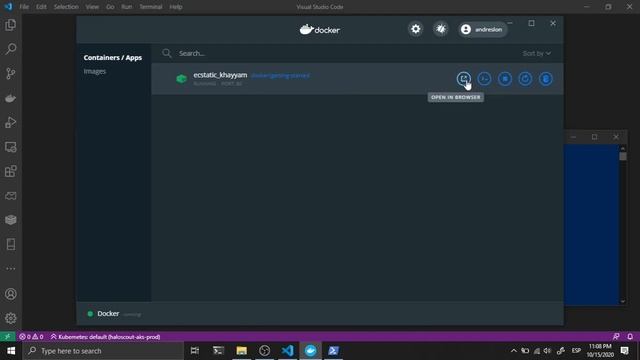The height and width of the screenshot is (360, 640).
Task: Open the Sort by dropdown
Action: 536,53
